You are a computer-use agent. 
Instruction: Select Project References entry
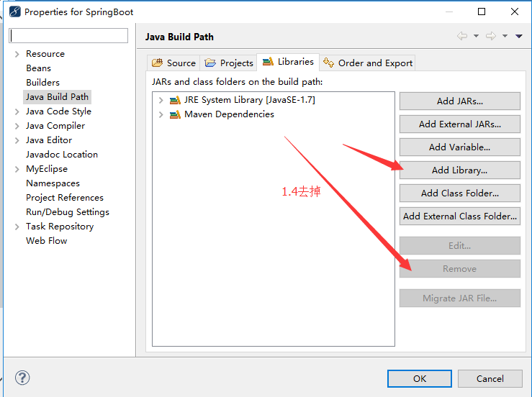(65, 198)
